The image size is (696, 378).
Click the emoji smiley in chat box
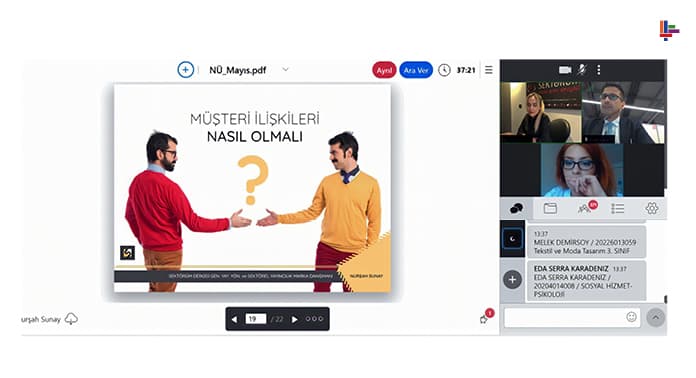click(631, 317)
